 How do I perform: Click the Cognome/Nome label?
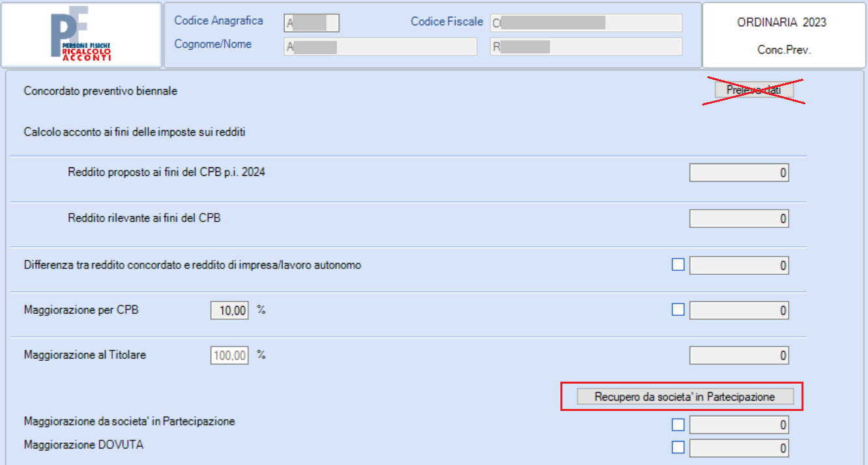[213, 44]
